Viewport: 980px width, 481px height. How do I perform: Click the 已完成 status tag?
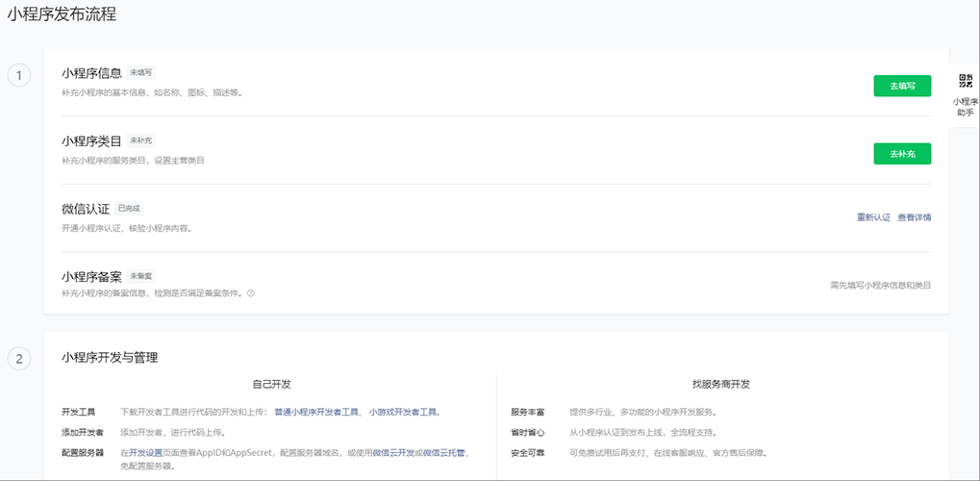point(129,208)
